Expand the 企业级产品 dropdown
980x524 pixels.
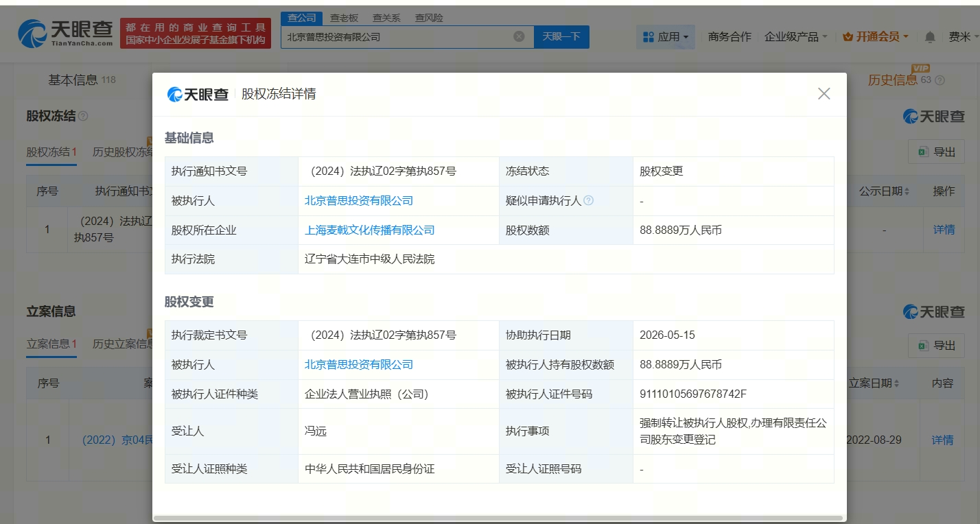coord(796,36)
